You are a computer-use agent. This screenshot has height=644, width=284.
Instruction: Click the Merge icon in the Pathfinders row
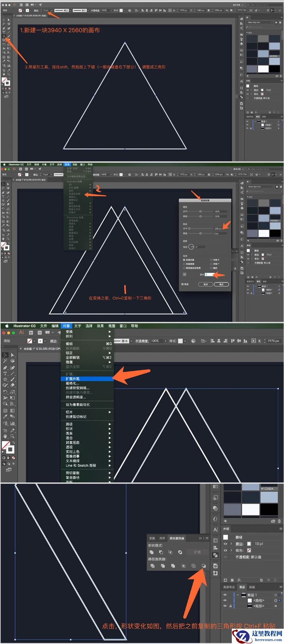click(173, 566)
